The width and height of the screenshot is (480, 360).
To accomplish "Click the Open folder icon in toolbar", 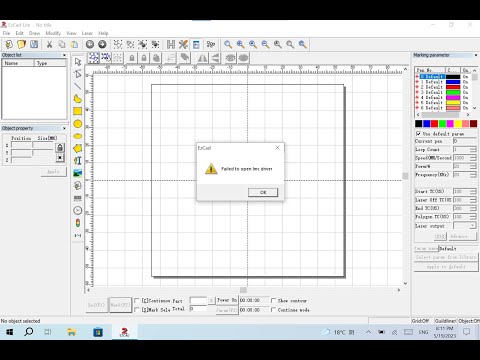I will point(22,44).
